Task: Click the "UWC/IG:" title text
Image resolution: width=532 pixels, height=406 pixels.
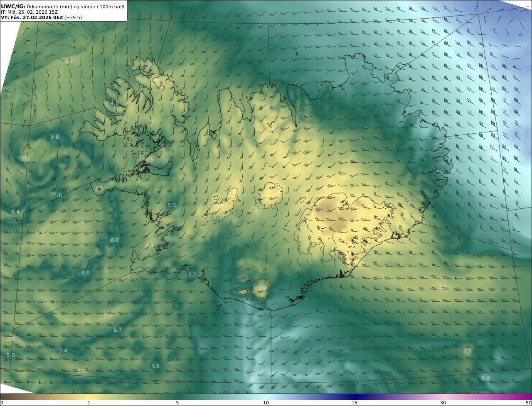Action: coord(13,6)
